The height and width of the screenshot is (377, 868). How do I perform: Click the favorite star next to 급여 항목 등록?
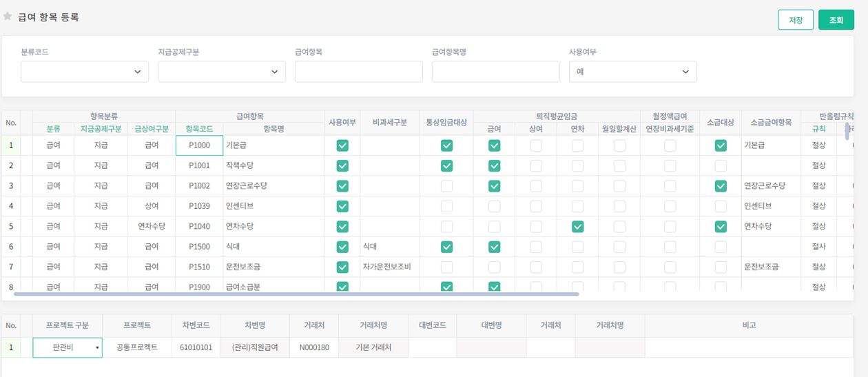coord(8,17)
